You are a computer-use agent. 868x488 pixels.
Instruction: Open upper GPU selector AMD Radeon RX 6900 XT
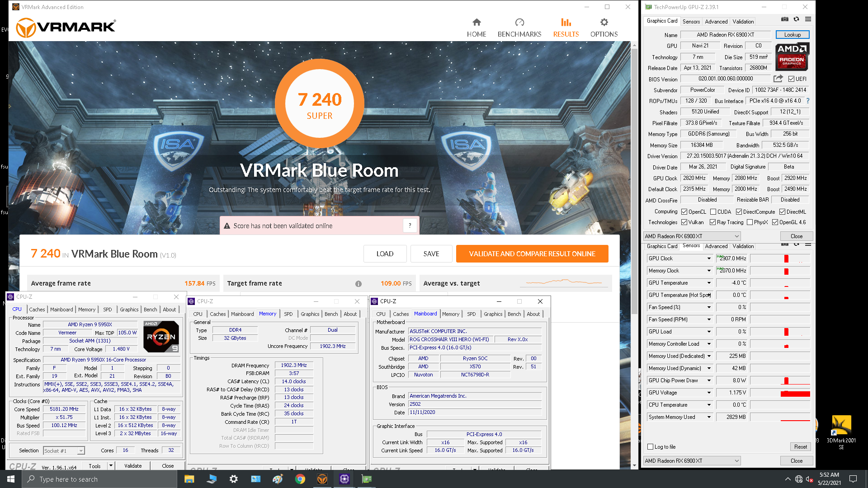[692, 236]
